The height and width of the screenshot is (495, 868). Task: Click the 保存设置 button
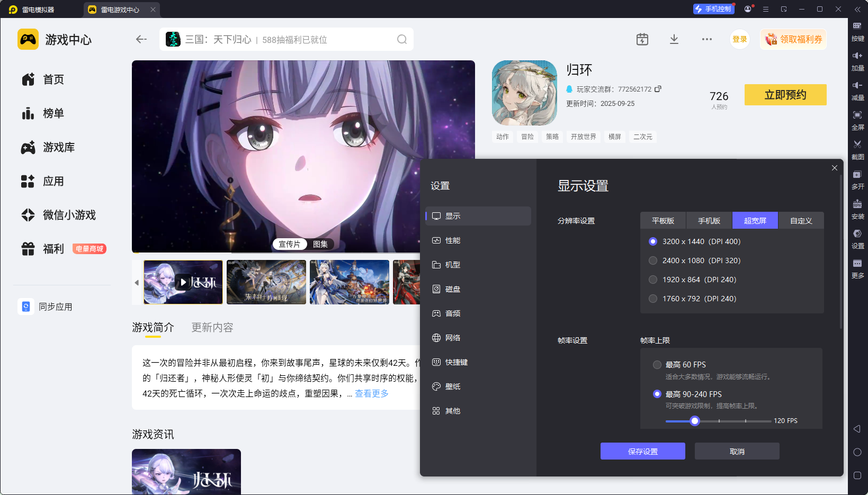point(642,452)
